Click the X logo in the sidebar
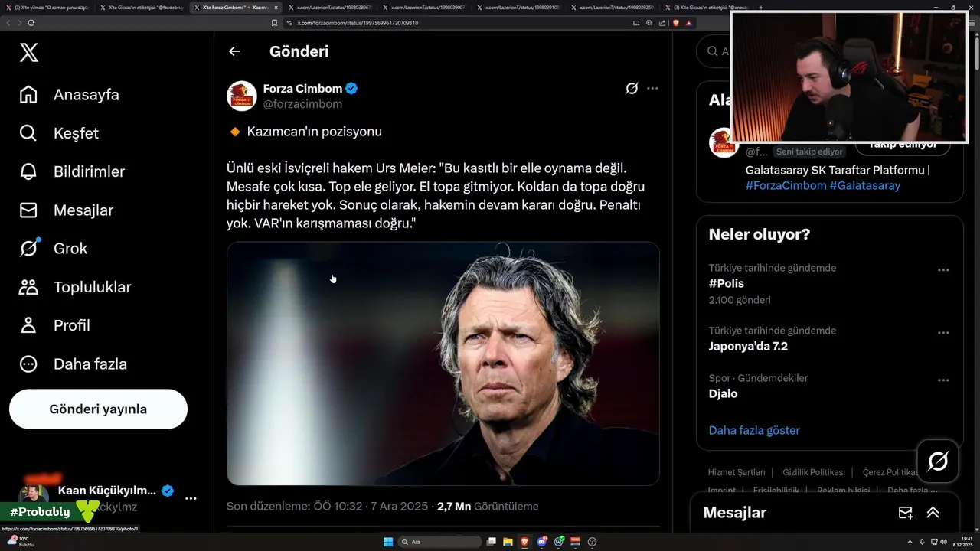This screenshot has width=980, height=551. 28,52
